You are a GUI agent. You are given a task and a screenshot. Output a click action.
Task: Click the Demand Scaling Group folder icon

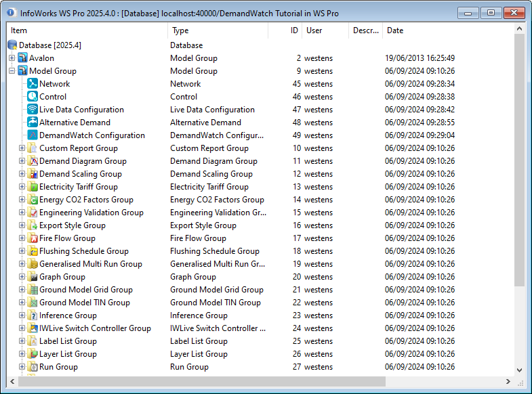click(x=33, y=174)
